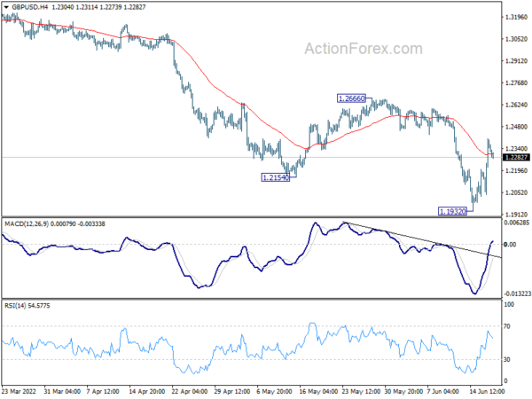Click the MACD 0.006285 scale value
The height and width of the screenshot is (399, 532).
pos(517,223)
